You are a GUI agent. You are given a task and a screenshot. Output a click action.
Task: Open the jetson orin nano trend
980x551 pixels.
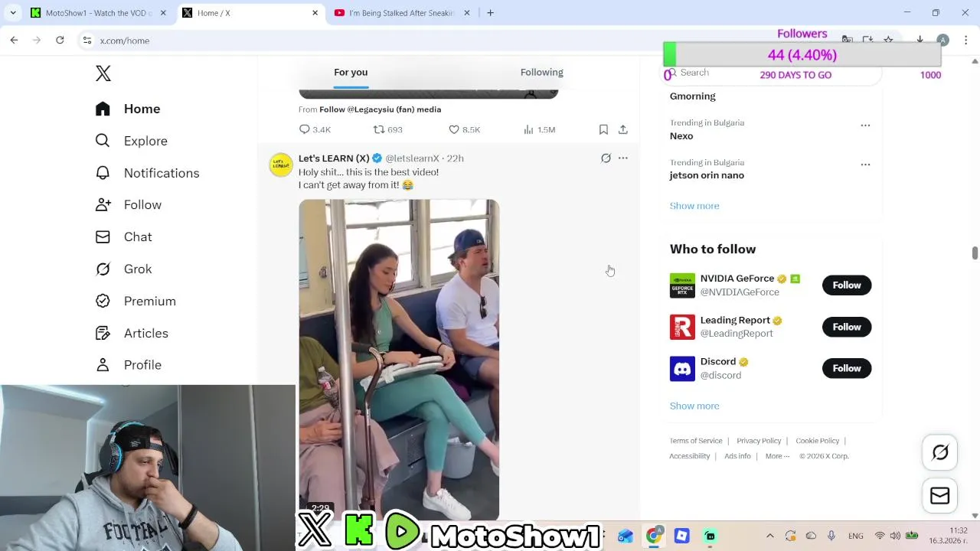[707, 175]
